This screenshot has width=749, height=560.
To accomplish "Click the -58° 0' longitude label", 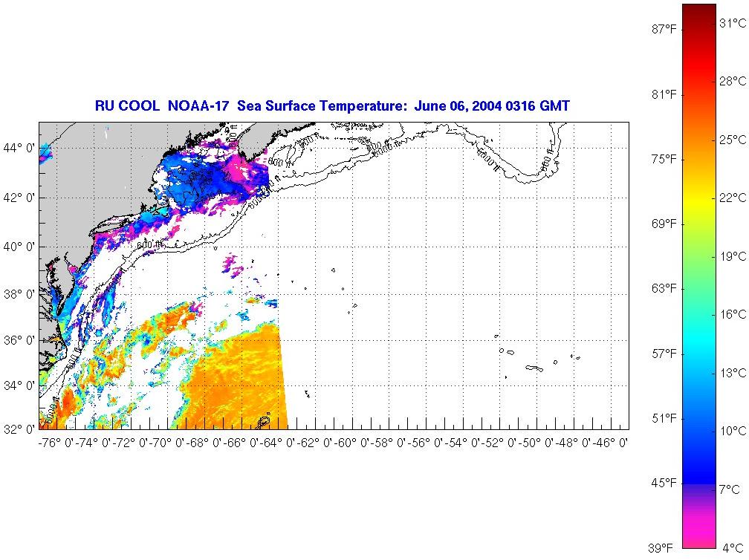I will (389, 443).
